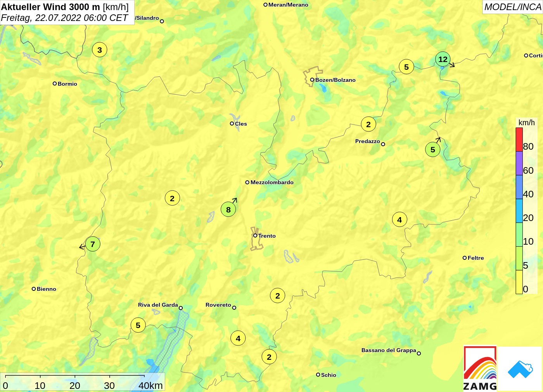The width and height of the screenshot is (543, 392).
Task: Click the blue cloud logo beside ZAMG
Action: 521,369
